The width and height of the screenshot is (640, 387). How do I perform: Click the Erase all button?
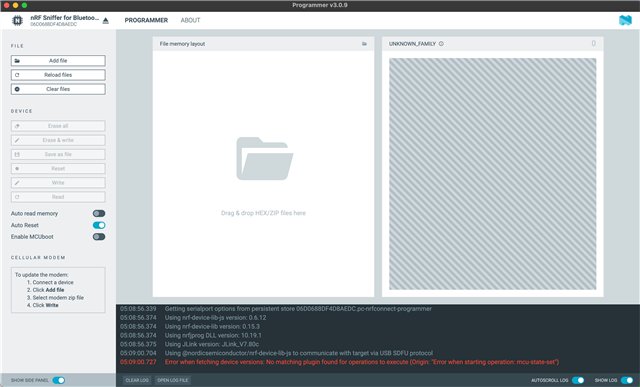[x=58, y=126]
